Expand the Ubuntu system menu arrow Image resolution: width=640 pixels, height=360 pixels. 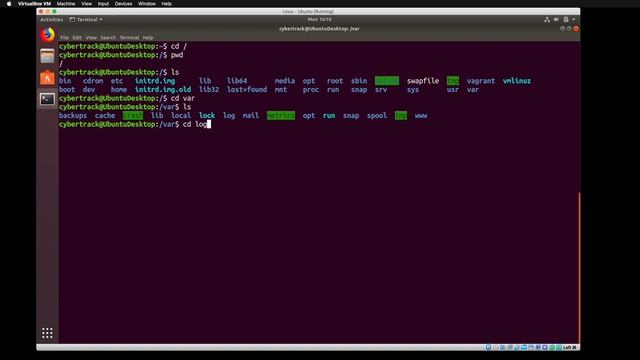click(573, 20)
